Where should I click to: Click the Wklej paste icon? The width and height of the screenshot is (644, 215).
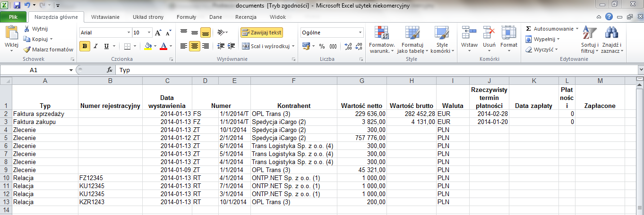[x=11, y=33]
